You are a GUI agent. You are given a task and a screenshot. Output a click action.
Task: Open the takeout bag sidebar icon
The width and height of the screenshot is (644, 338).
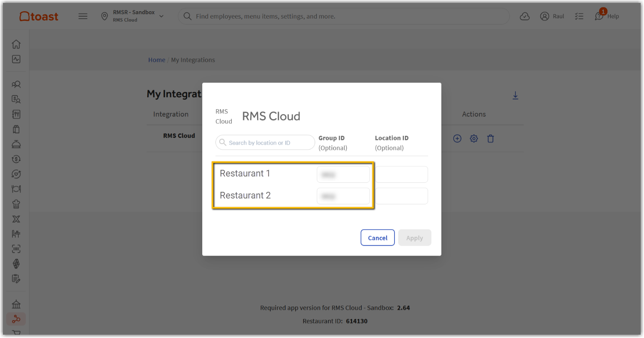point(16,129)
